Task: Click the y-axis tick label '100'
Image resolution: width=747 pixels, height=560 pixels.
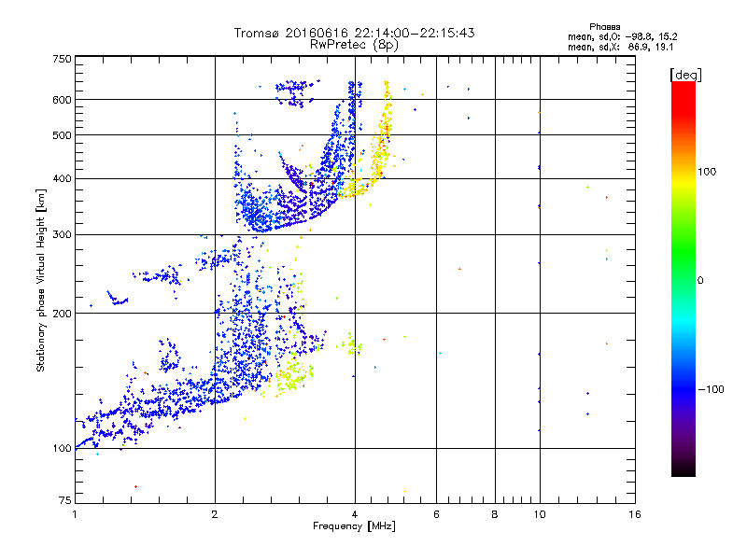Action: [62, 449]
